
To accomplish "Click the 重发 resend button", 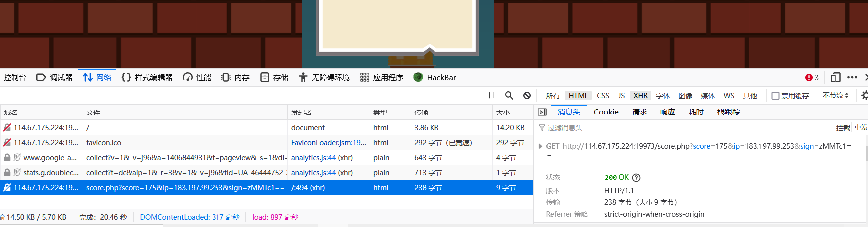I will pyautogui.click(x=861, y=128).
